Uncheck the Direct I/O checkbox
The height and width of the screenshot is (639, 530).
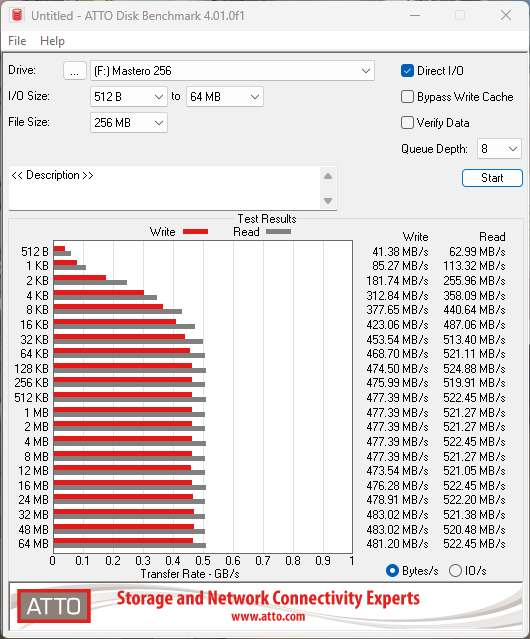[x=407, y=71]
